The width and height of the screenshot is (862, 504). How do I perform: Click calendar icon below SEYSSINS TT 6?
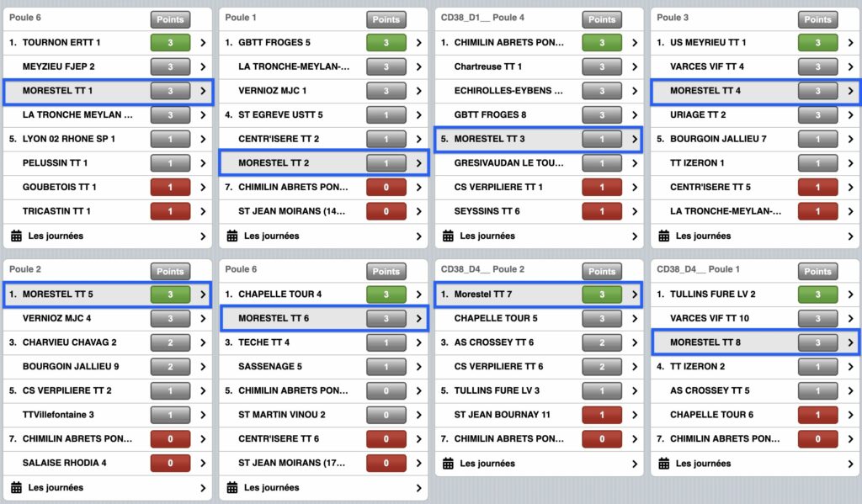click(449, 236)
